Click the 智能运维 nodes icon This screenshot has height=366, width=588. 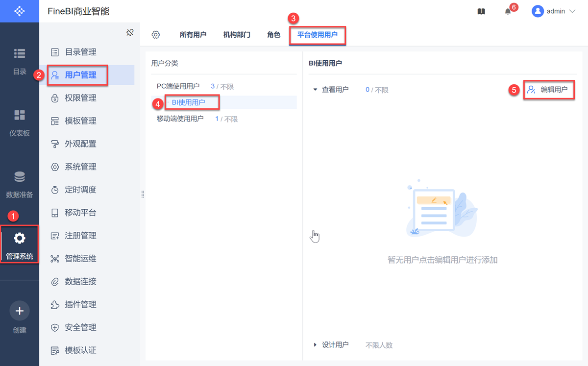coord(55,259)
